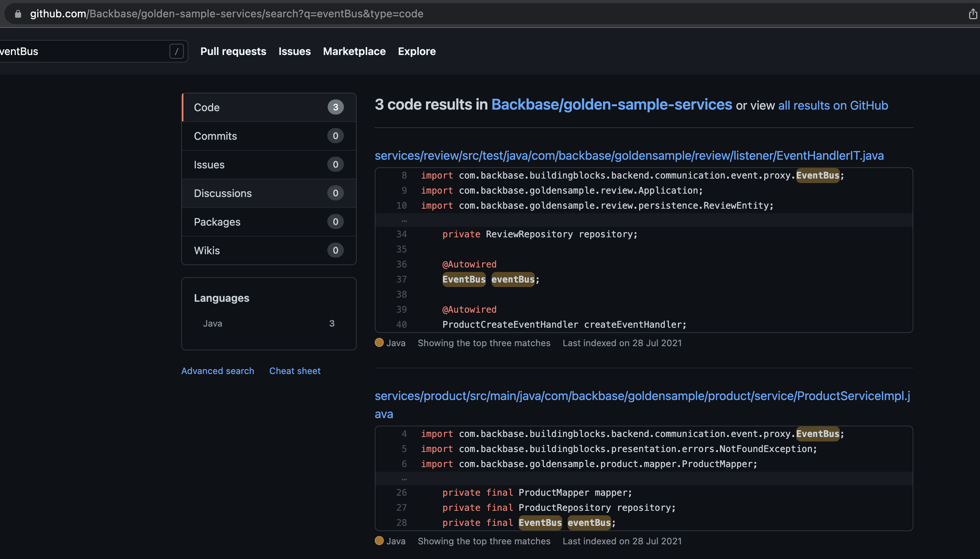The width and height of the screenshot is (980, 559).
Task: Click the slash shortcut key in search box
Action: pos(177,52)
